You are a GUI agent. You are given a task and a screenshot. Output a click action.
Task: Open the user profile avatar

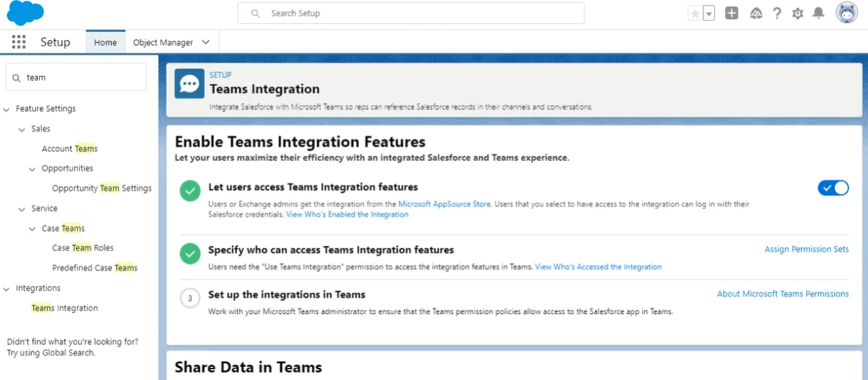(846, 13)
